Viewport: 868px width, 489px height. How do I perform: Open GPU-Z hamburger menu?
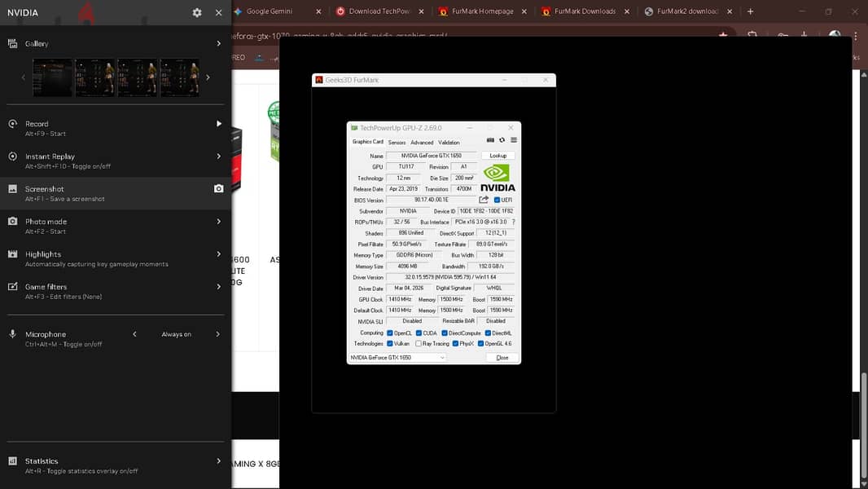click(514, 140)
